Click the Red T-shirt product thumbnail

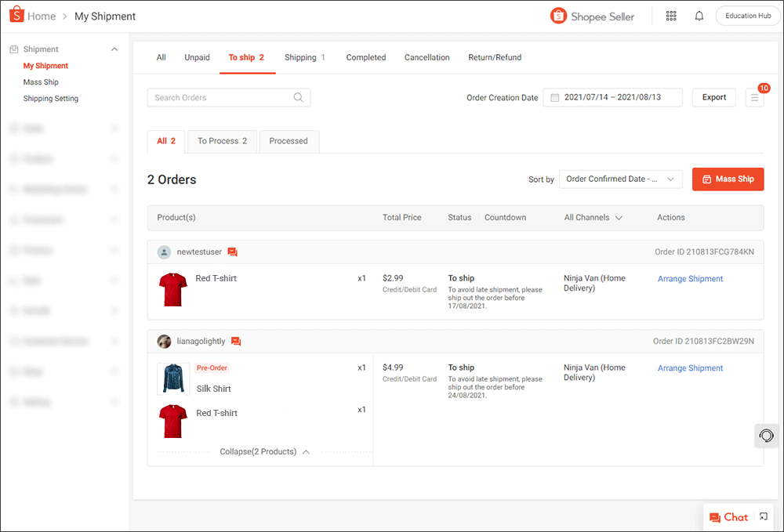coord(172,288)
